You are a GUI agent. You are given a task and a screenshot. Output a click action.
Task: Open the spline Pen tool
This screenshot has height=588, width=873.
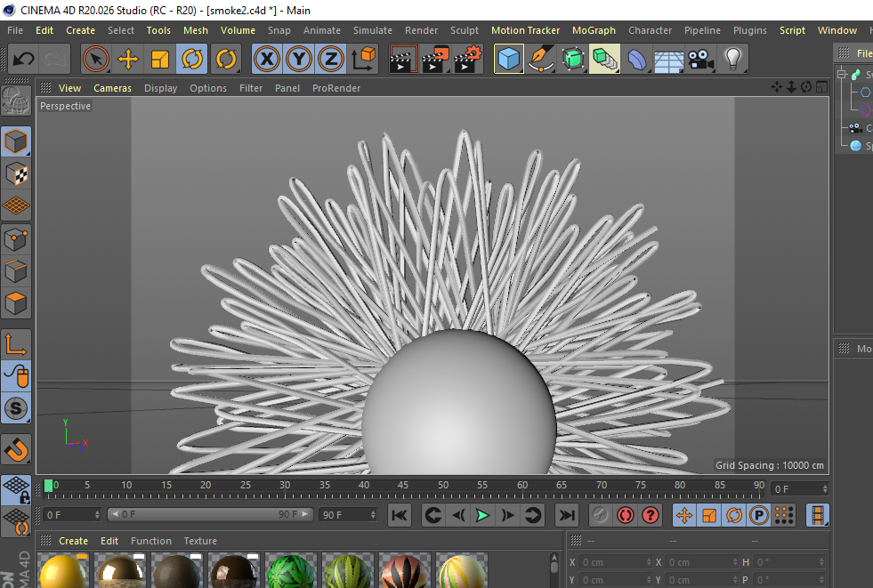point(540,59)
